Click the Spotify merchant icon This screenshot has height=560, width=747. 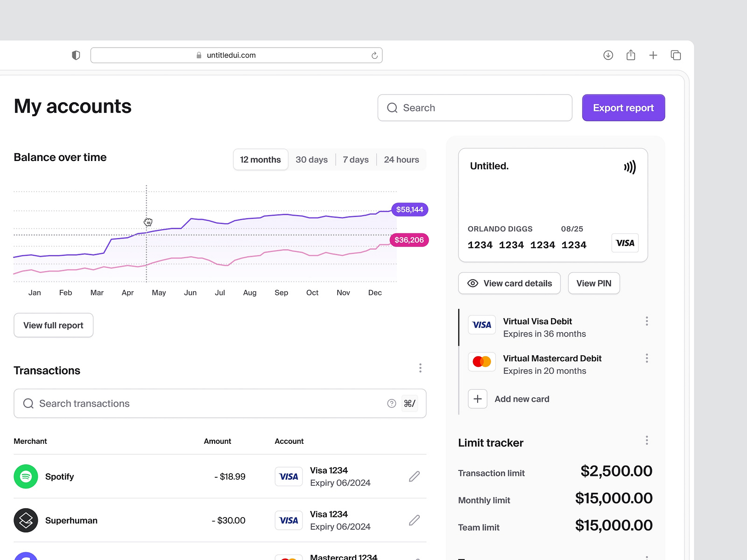[x=26, y=476]
